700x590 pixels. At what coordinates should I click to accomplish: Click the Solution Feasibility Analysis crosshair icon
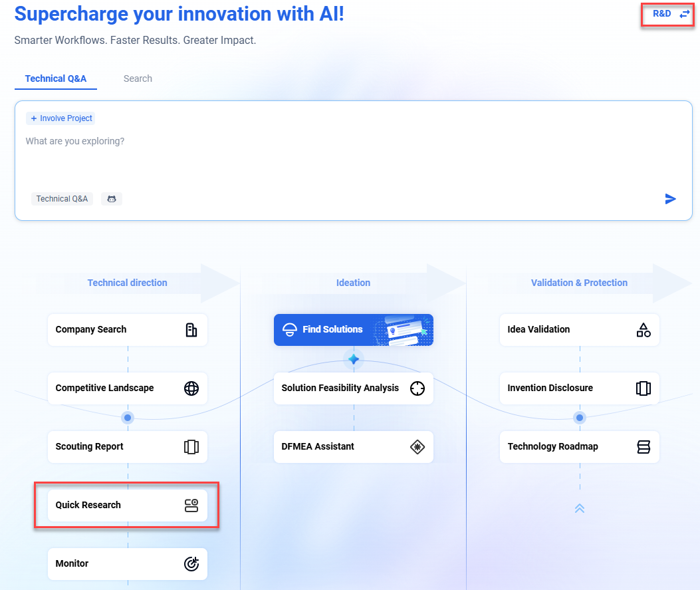(x=417, y=388)
